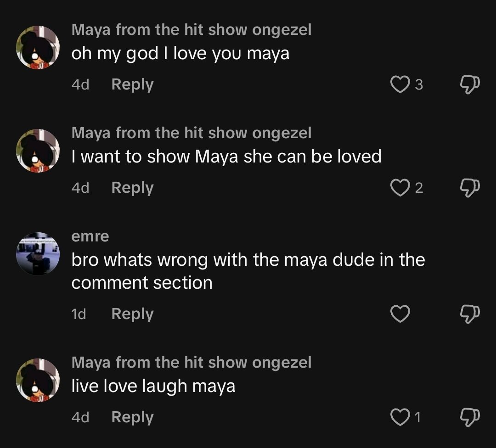Image resolution: width=496 pixels, height=448 pixels.
Task: Open emre's profile picture
Action: 38,254
